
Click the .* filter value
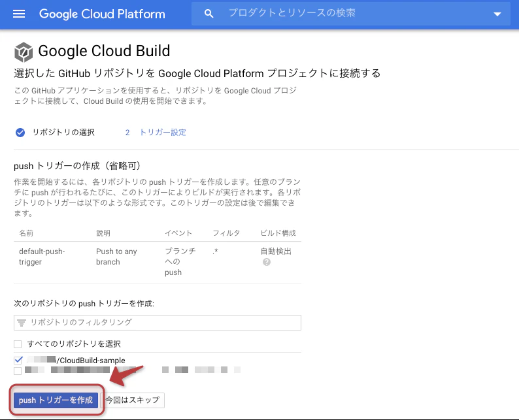pos(215,251)
